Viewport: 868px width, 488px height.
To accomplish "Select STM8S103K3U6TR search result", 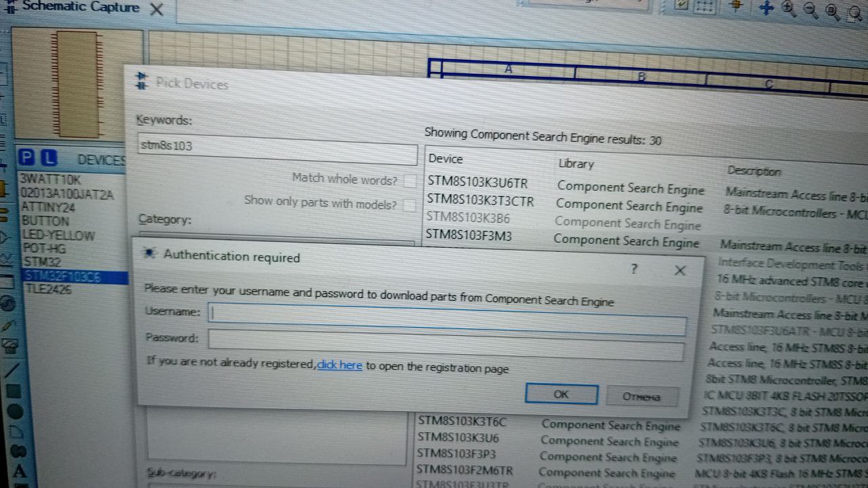I will (477, 182).
